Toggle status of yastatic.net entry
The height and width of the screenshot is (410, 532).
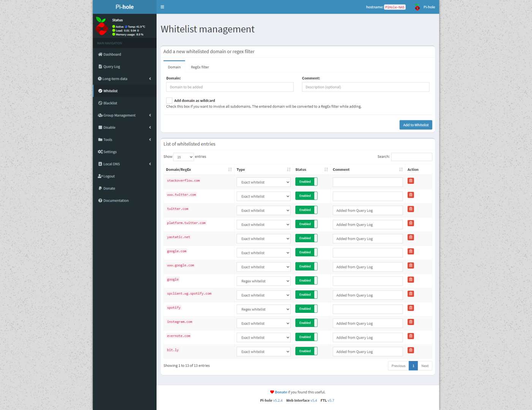click(x=306, y=238)
